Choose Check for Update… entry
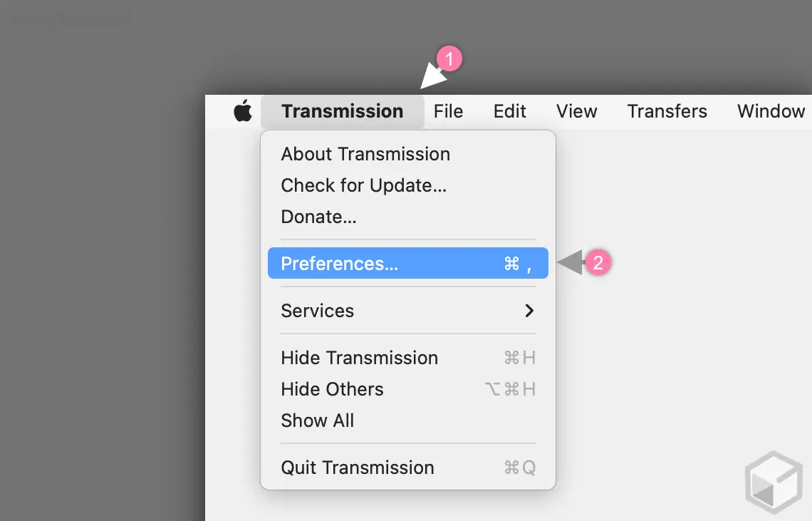The height and width of the screenshot is (521, 812). click(x=363, y=185)
